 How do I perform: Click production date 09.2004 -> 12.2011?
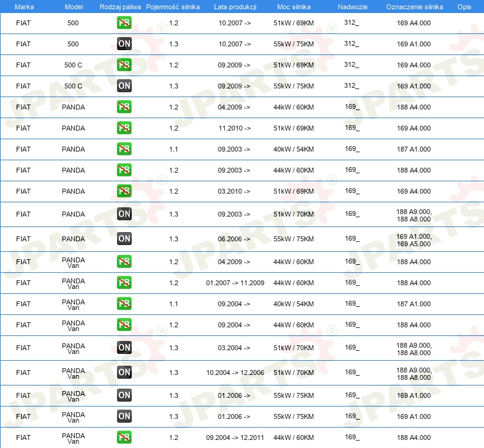point(235,437)
